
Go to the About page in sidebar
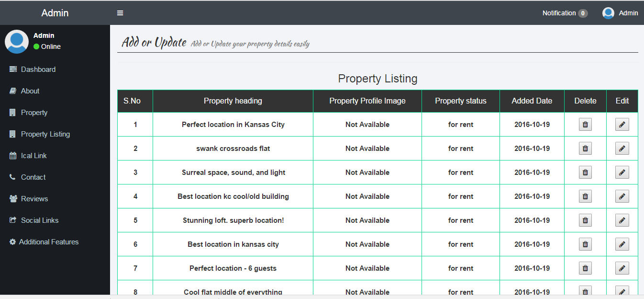(x=30, y=91)
